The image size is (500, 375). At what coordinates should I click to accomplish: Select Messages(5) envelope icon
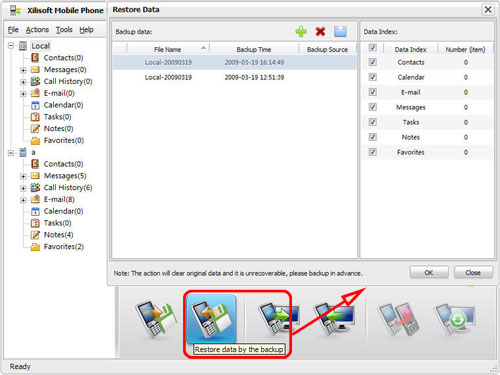35,176
